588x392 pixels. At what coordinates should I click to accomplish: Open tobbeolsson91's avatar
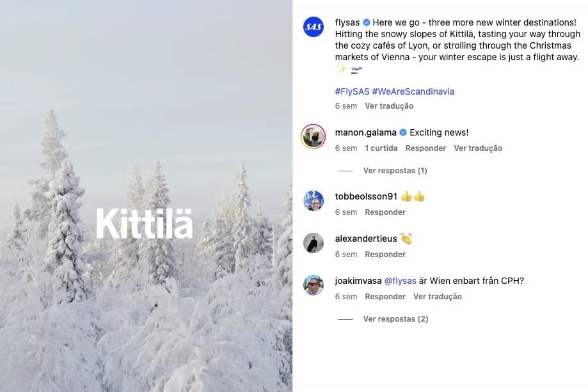click(313, 201)
